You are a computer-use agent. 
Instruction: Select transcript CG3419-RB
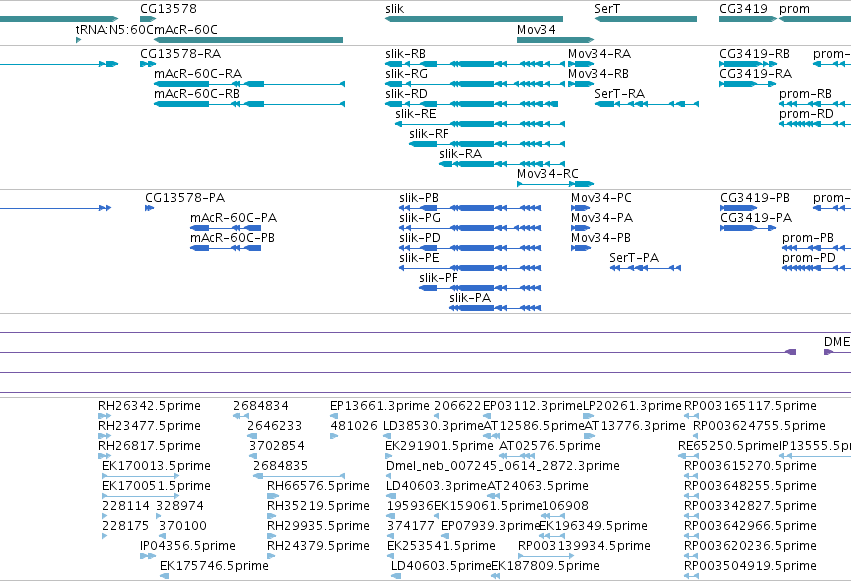(x=747, y=64)
